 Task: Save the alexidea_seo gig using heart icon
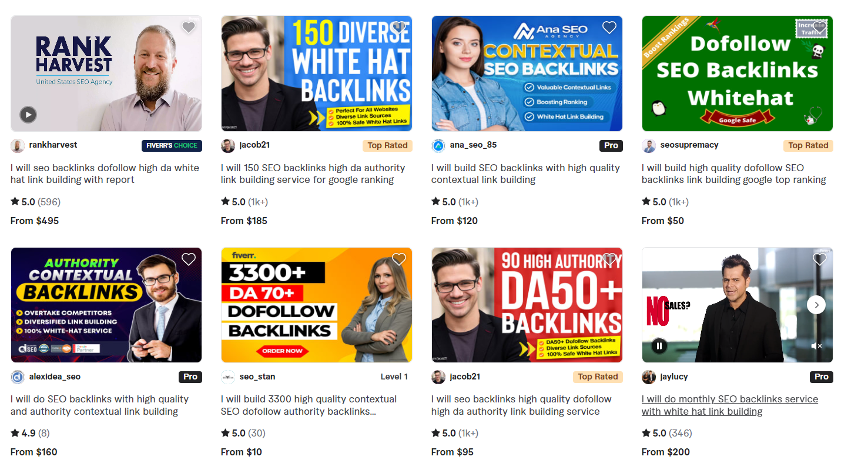pyautogui.click(x=188, y=259)
